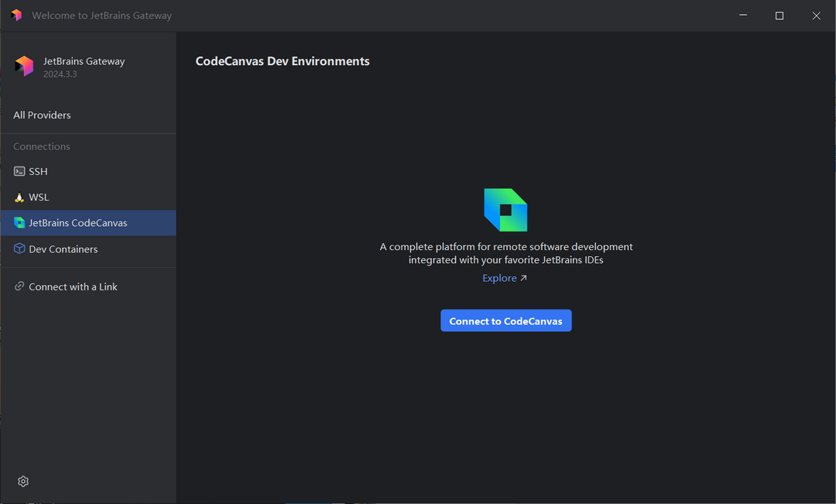Open the Dev Containers section
Image resolution: width=836 pixels, height=504 pixels.
63,249
